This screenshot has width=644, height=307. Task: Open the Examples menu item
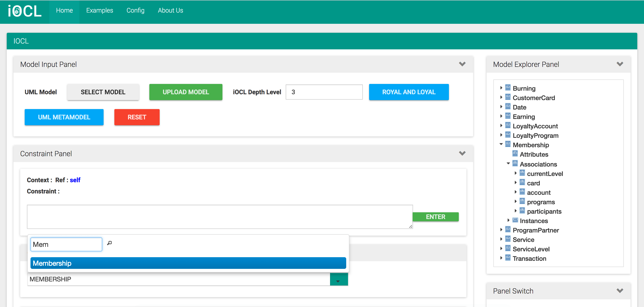(x=100, y=11)
